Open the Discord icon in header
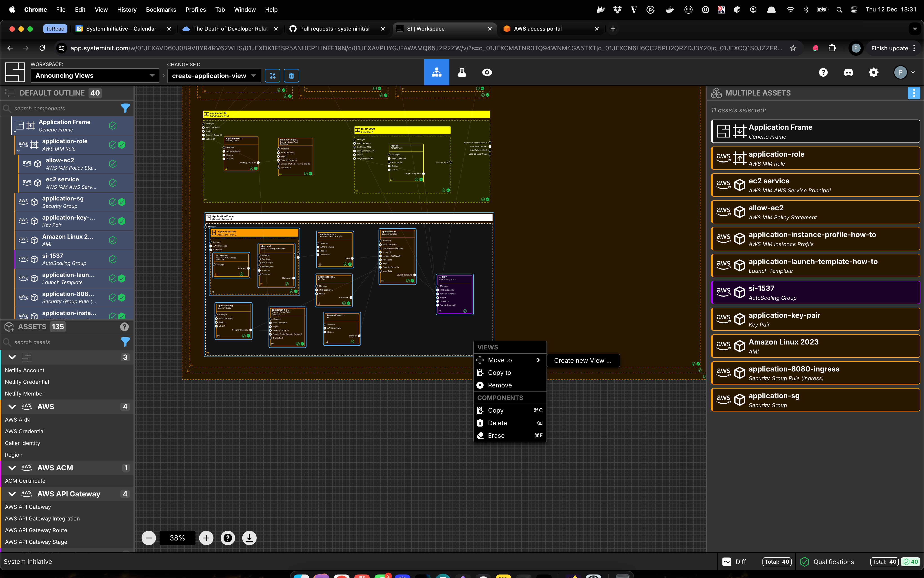924x578 pixels. (x=848, y=72)
